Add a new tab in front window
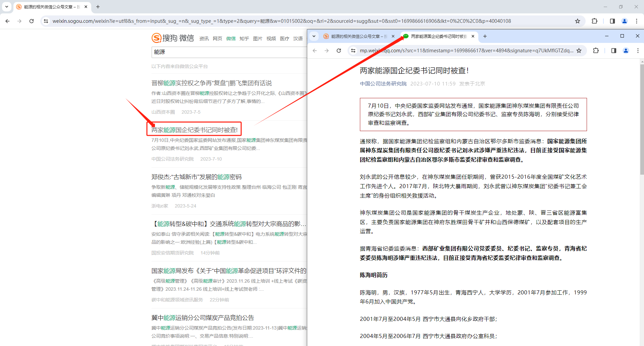 point(485,36)
